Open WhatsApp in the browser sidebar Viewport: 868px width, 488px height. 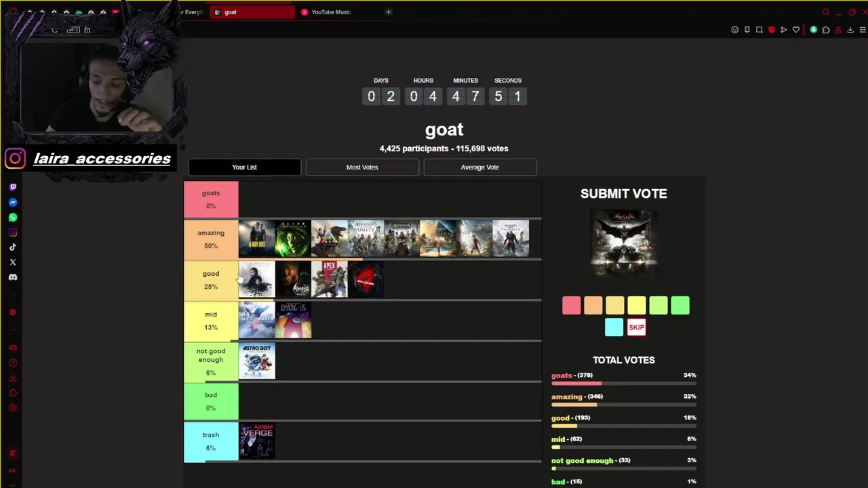tap(13, 218)
